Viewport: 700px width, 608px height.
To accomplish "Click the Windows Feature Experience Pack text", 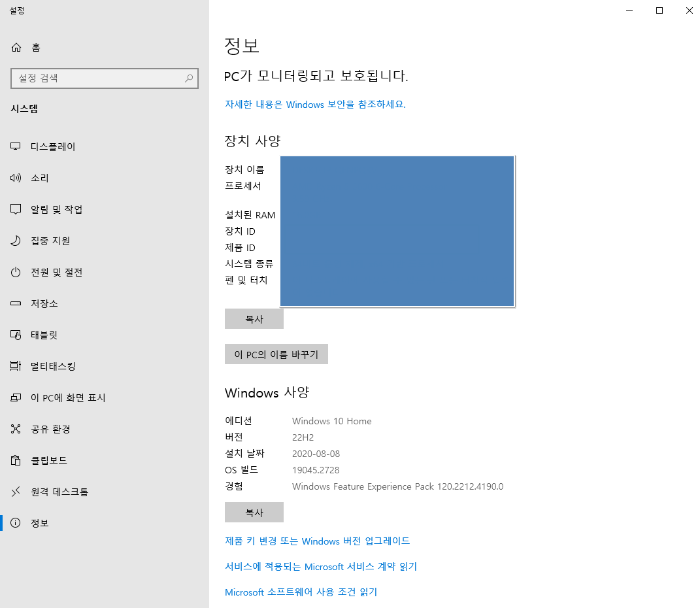I will (397, 486).
